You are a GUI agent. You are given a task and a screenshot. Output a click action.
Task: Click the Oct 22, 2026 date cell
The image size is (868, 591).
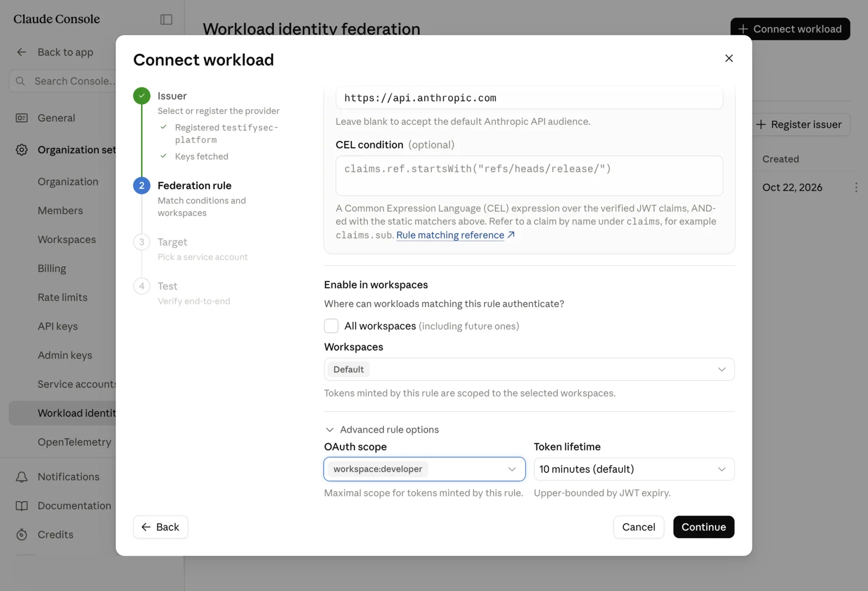coord(792,187)
